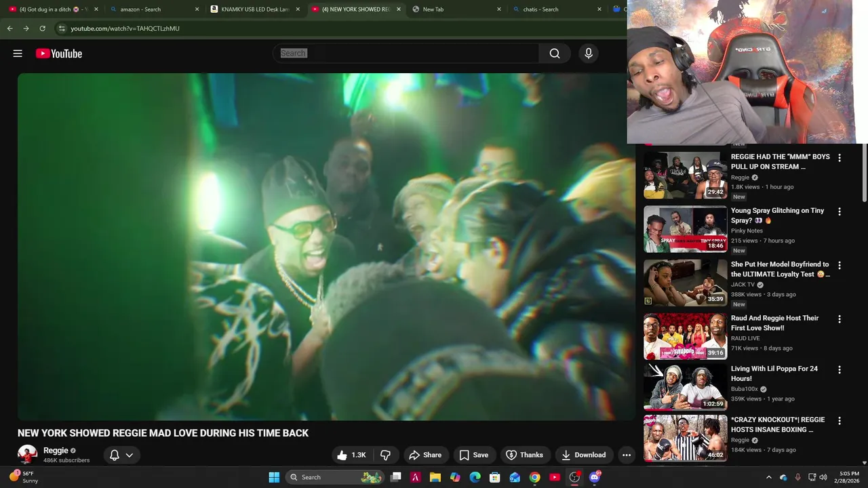Click the Thanks button
The image size is (868, 488).
525,455
